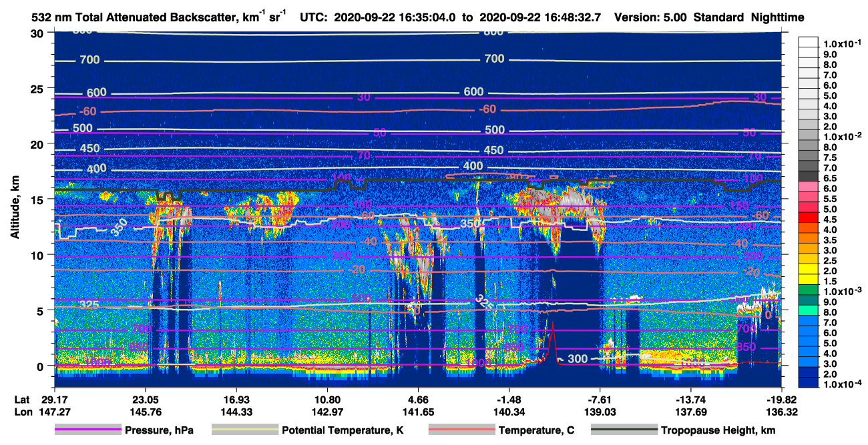The height and width of the screenshot is (445, 868).
Task: Click the latitude value -13.74
Action: click(x=691, y=400)
